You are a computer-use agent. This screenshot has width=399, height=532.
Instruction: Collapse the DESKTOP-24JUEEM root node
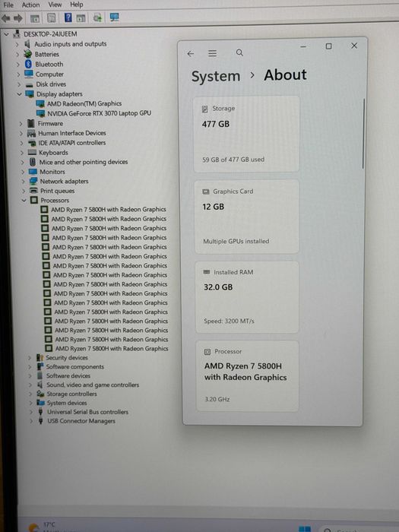[6, 34]
